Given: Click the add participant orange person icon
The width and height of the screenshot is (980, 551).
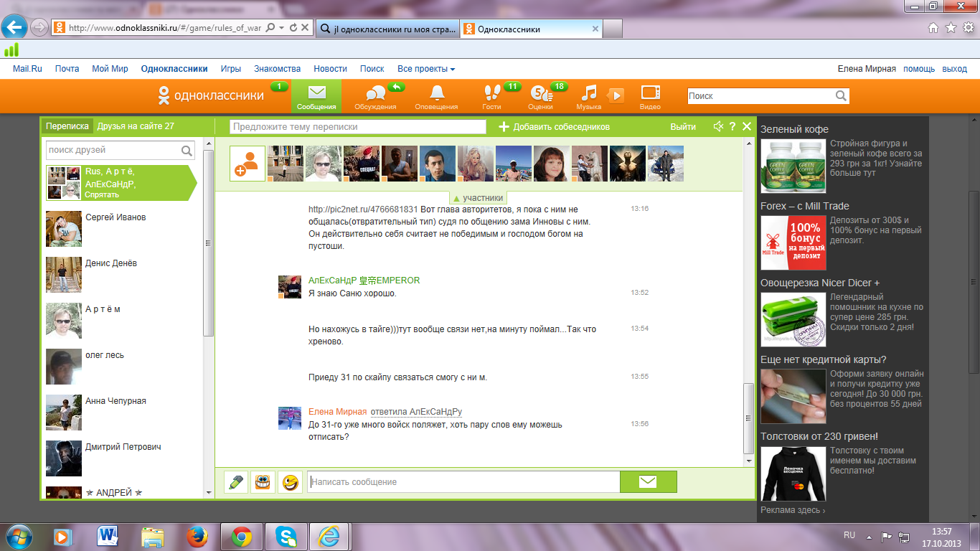Looking at the screenshot, I should click(248, 164).
